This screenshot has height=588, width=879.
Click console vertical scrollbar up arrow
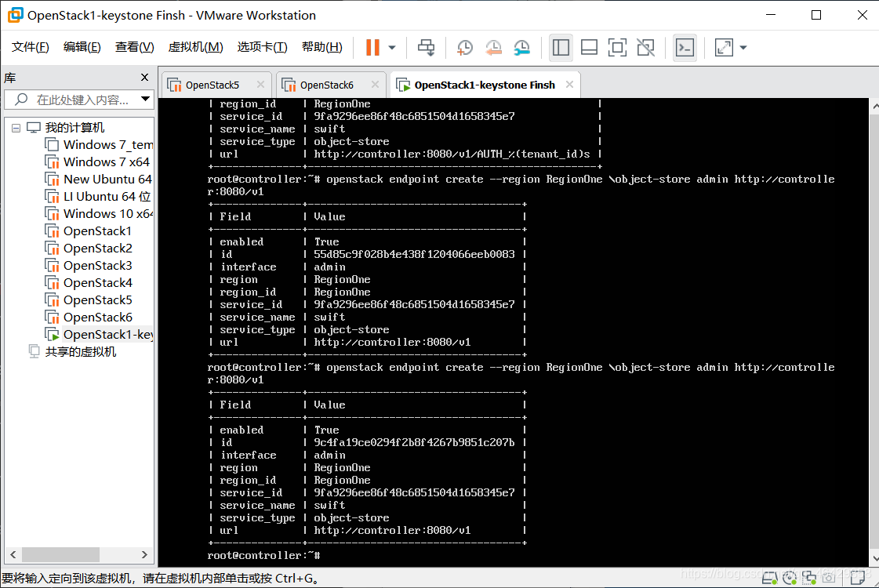[874, 105]
